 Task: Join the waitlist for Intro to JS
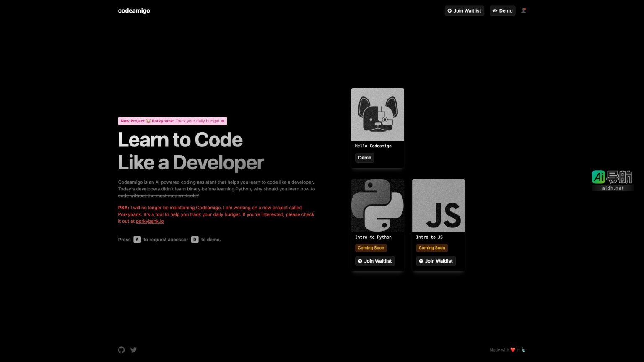[x=436, y=260]
